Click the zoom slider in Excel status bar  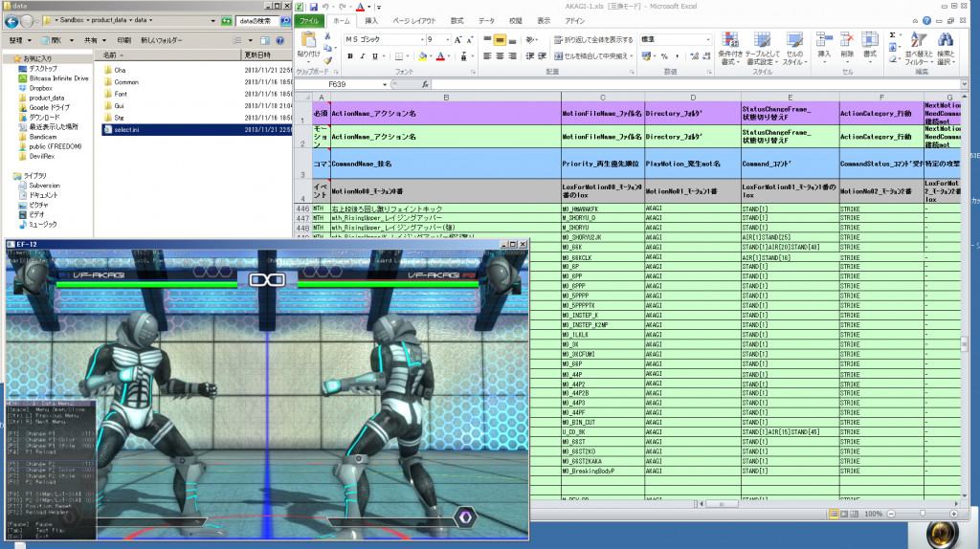pos(923,514)
